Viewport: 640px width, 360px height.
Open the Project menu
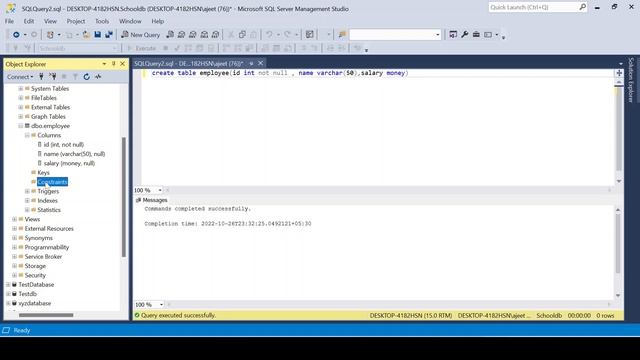(76, 21)
